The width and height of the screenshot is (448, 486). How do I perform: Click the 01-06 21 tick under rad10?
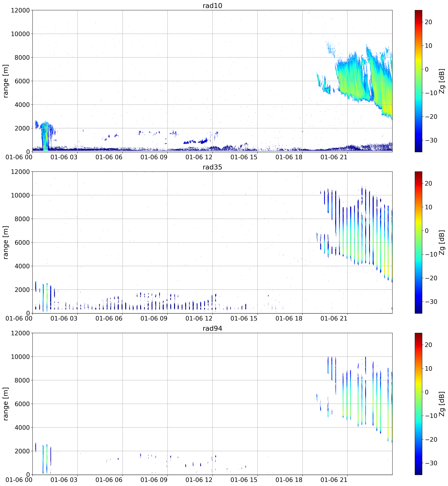click(x=334, y=157)
